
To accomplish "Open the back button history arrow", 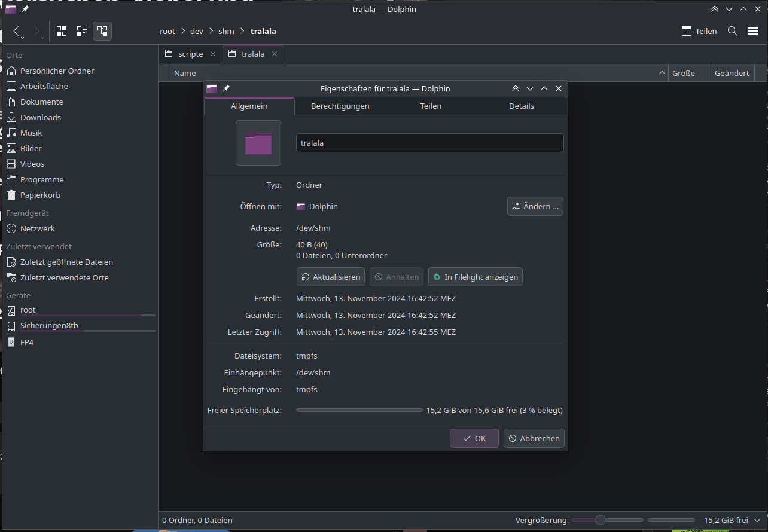I will click(x=22, y=38).
